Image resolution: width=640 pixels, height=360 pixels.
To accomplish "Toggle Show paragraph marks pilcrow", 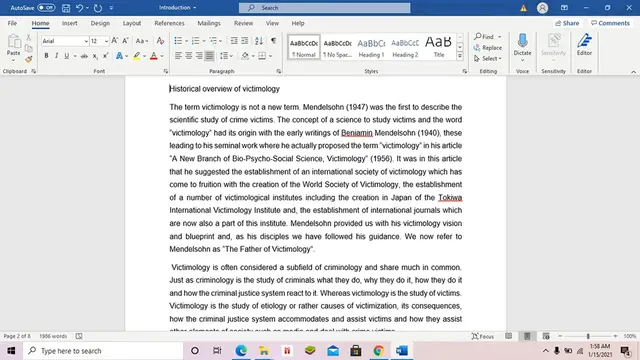I will (x=273, y=40).
